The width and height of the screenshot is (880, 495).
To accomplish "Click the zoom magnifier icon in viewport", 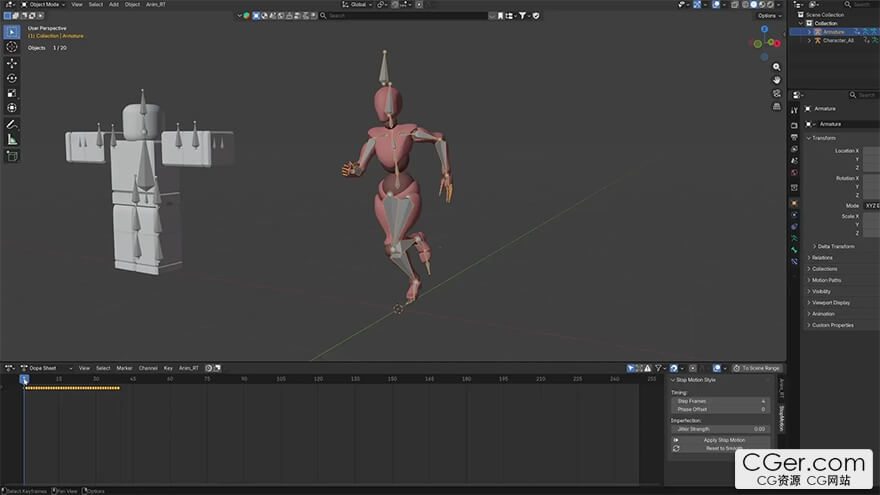I will pos(777,67).
